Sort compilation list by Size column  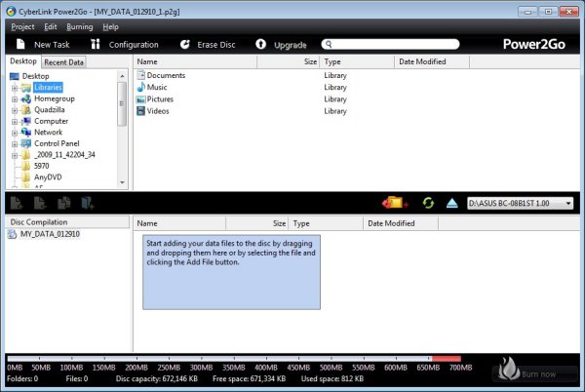[257, 223]
